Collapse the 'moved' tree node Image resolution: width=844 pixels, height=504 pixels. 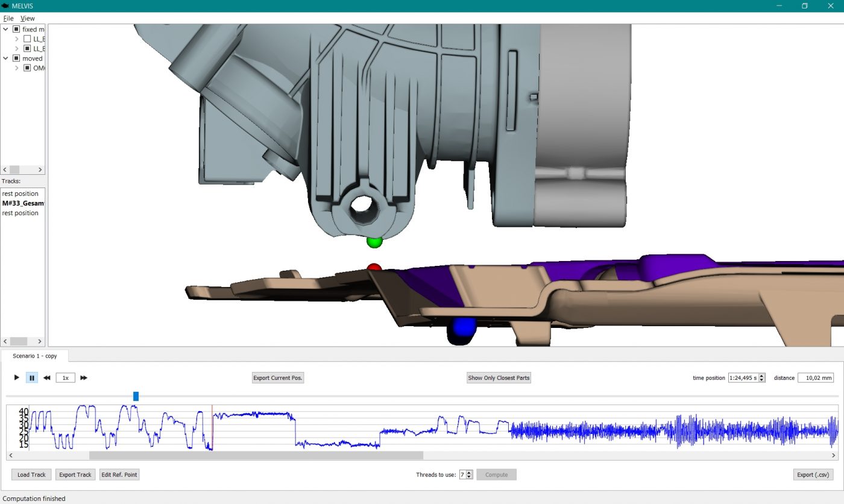6,58
